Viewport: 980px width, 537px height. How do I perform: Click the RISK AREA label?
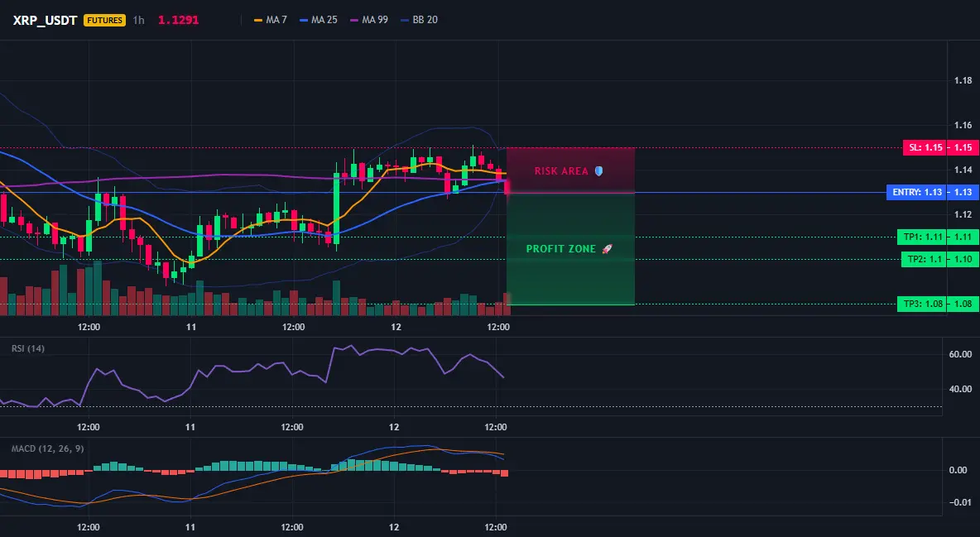pos(561,170)
